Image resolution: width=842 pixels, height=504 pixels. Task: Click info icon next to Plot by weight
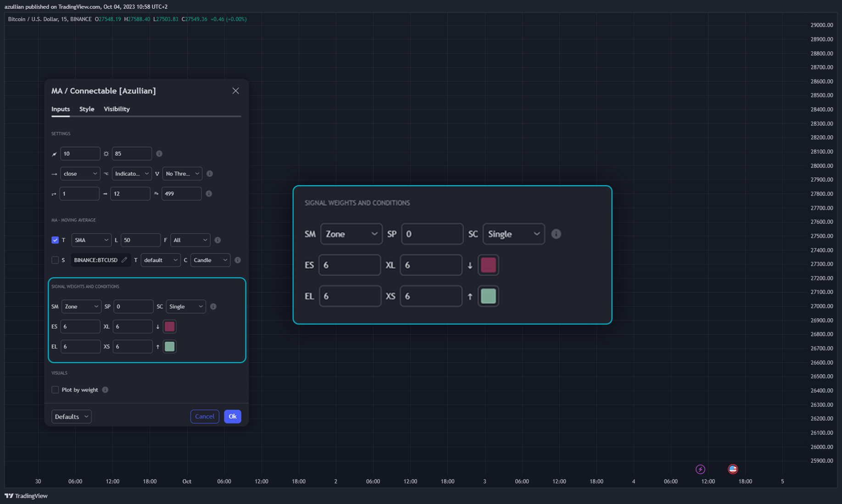pos(105,390)
